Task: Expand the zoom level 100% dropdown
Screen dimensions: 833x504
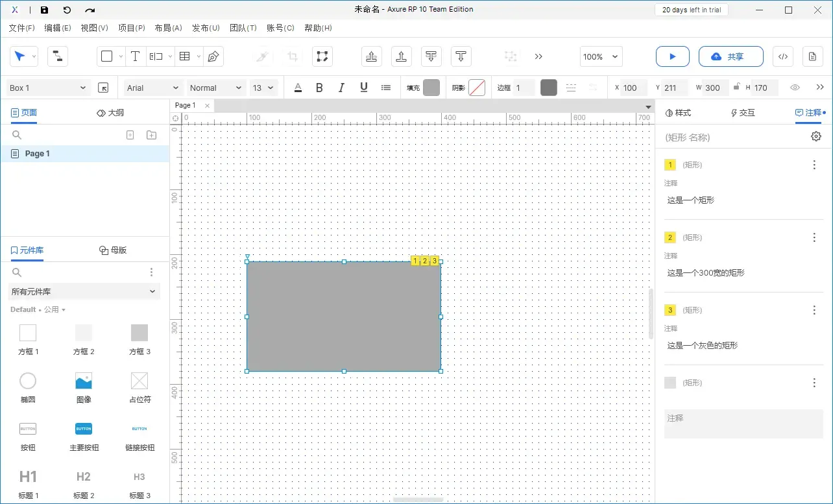Action: [601, 56]
